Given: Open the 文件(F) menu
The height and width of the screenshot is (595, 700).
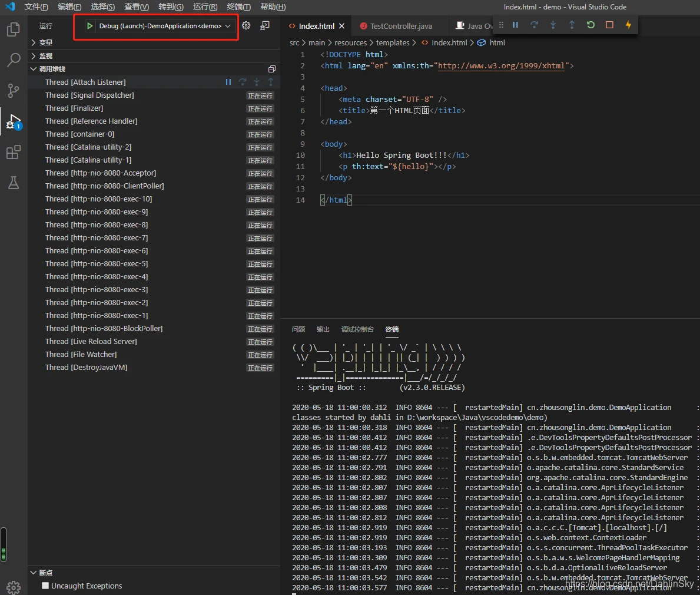Looking at the screenshot, I should point(36,6).
